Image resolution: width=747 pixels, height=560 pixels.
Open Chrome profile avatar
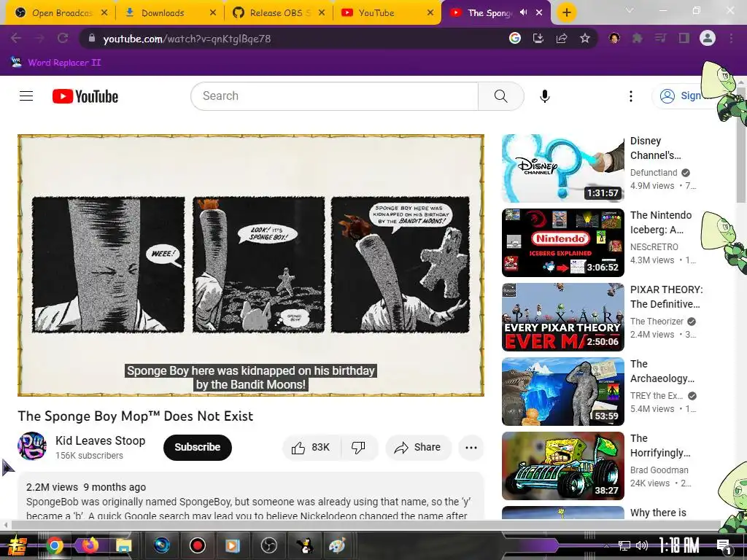click(708, 38)
